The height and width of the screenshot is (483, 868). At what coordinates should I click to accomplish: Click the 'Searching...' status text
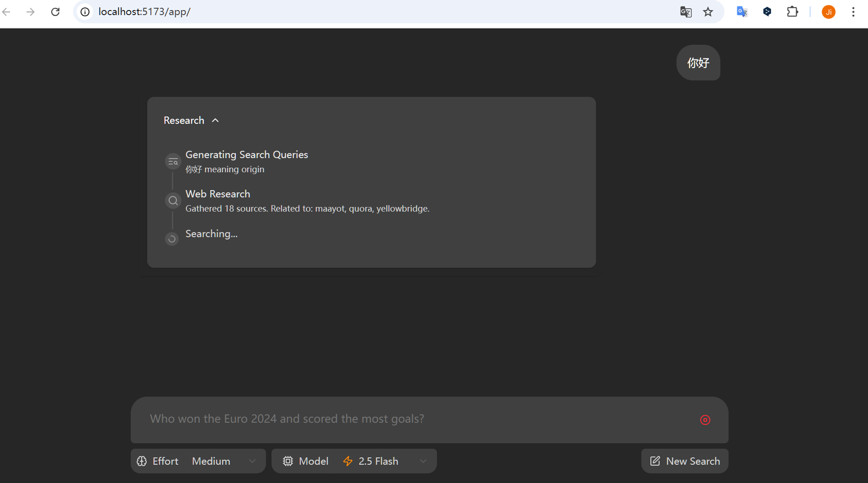pyautogui.click(x=211, y=234)
